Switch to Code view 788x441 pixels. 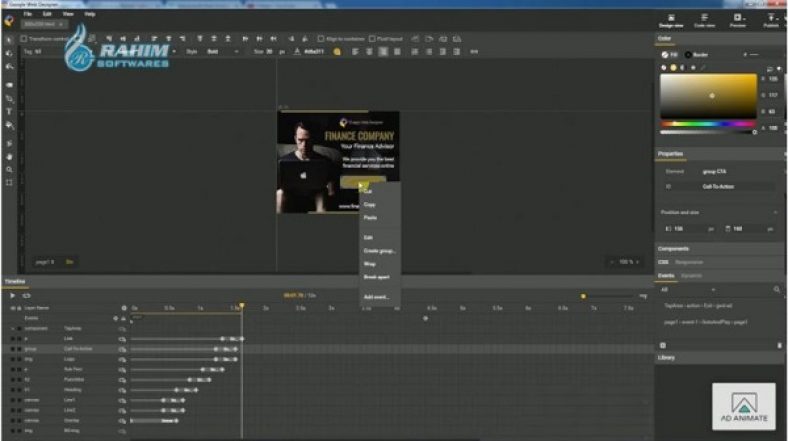(704, 19)
